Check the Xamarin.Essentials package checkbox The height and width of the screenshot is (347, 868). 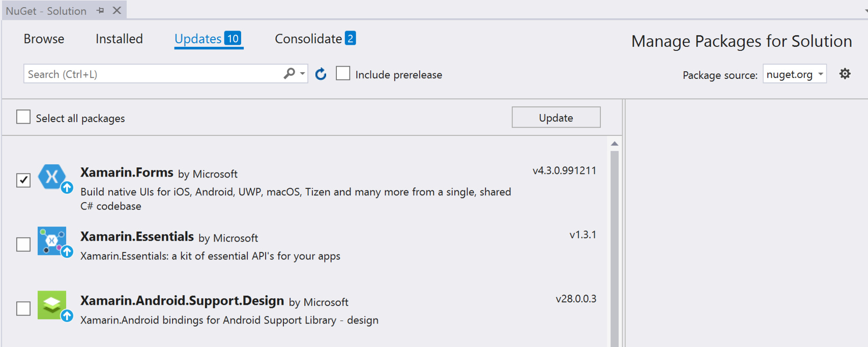coord(23,244)
